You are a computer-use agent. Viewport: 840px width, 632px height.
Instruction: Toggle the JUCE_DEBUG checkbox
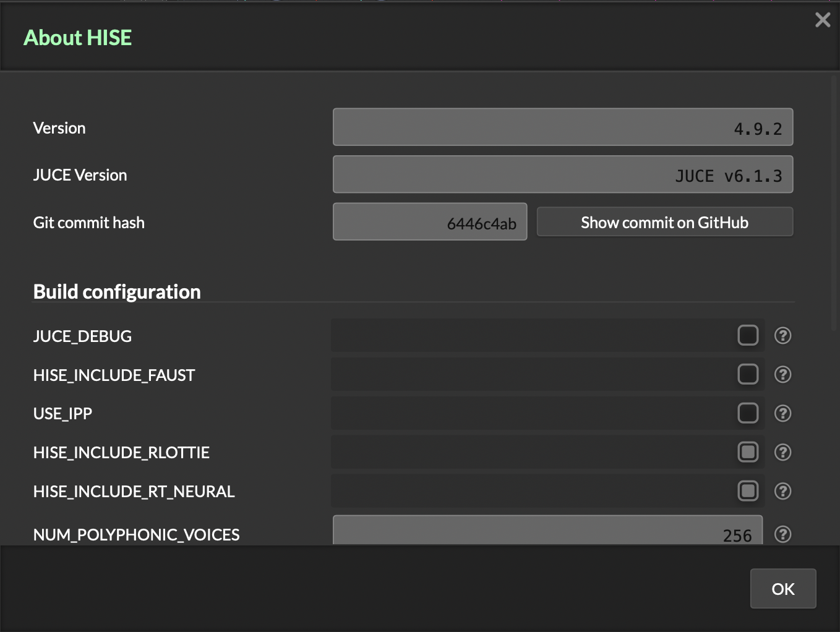click(748, 335)
